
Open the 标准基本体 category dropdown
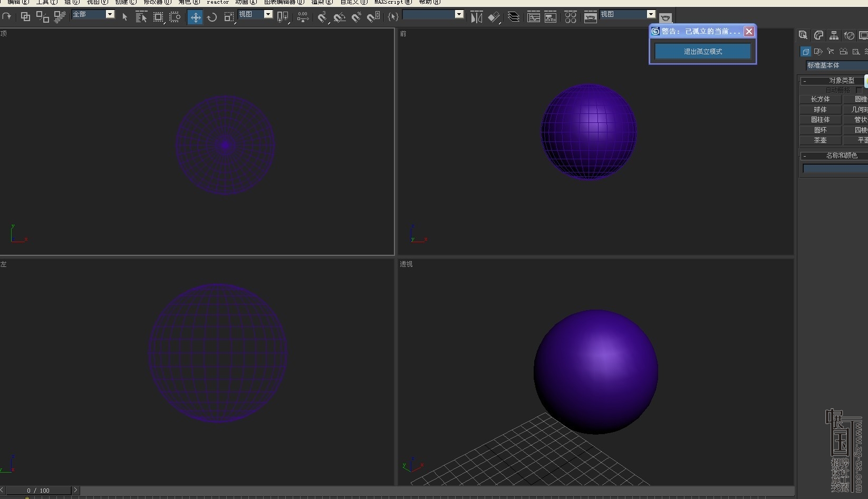click(837, 65)
